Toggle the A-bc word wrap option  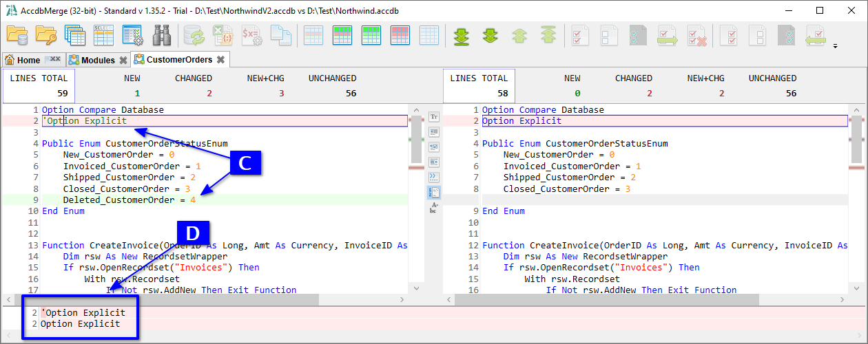pos(434,207)
